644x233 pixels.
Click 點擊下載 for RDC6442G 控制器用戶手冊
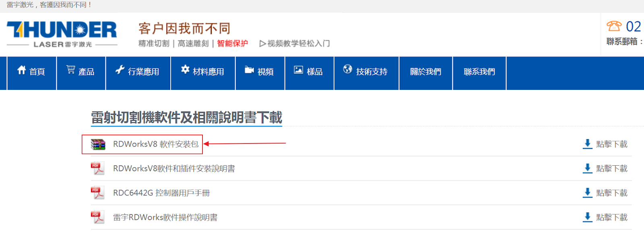(x=612, y=193)
